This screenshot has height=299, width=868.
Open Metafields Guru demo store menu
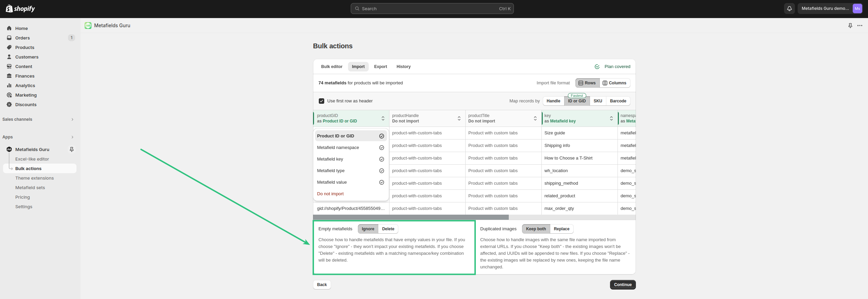coord(830,9)
